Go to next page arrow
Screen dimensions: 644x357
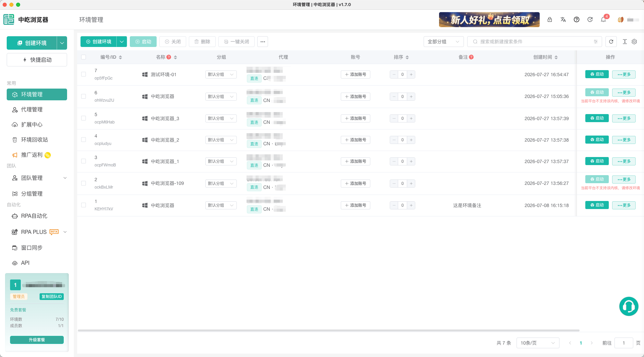(x=592, y=343)
